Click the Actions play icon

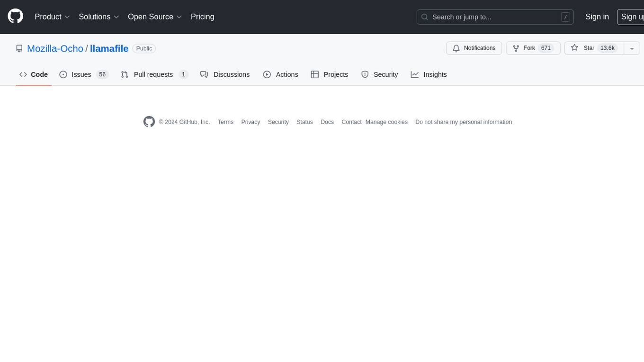[267, 74]
